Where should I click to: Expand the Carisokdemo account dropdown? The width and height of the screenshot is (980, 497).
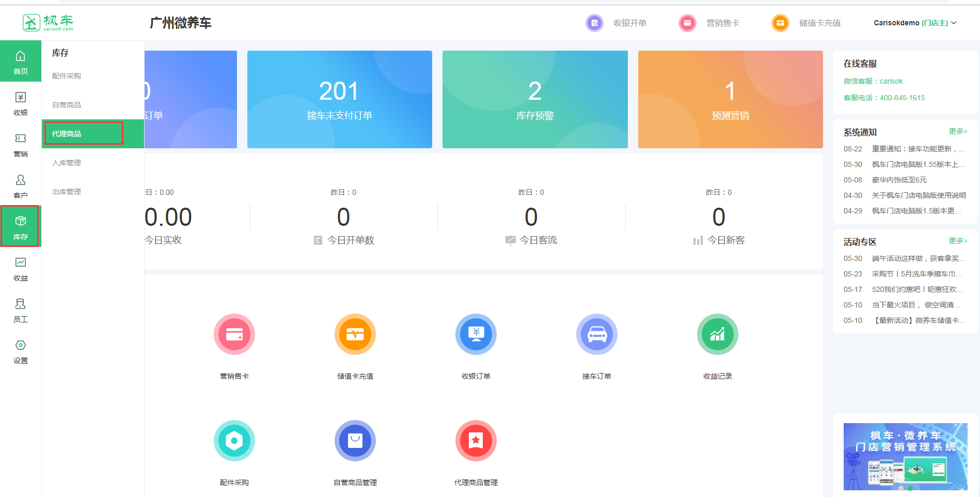tap(914, 23)
